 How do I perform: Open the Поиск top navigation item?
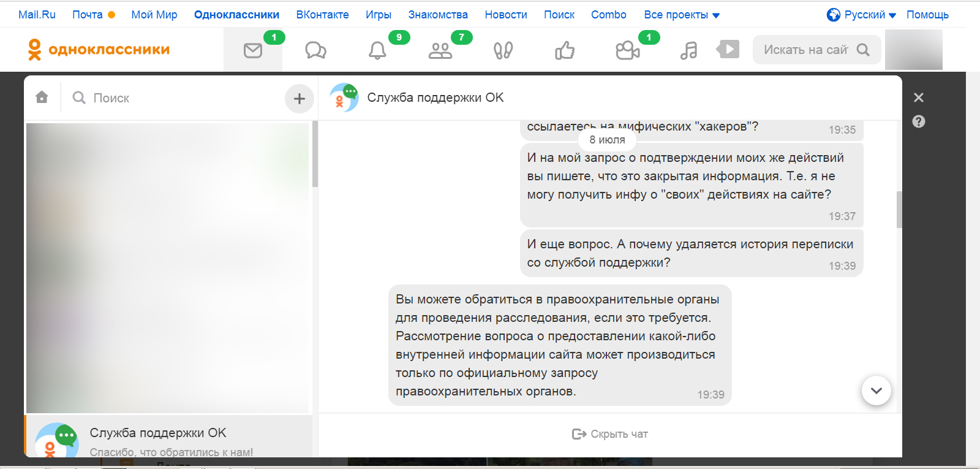559,15
